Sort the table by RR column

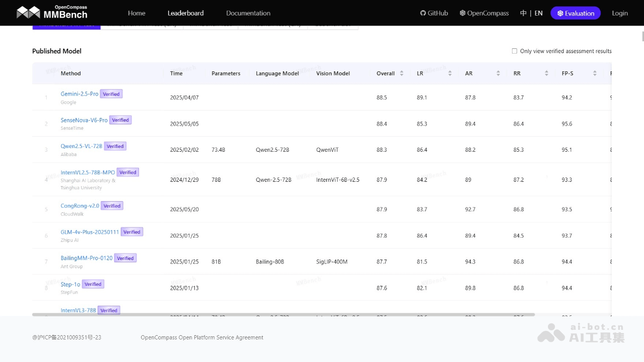click(x=546, y=73)
